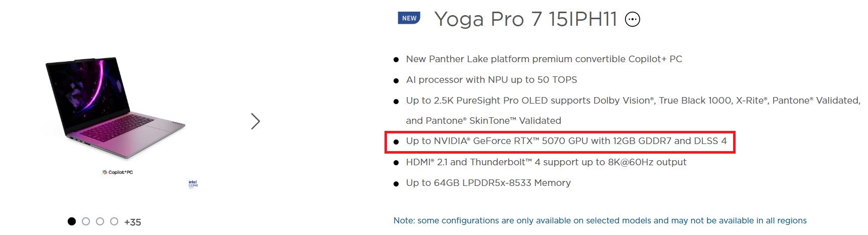Click the PureSight Pro OLED Dolby Vision line

[x=633, y=101]
